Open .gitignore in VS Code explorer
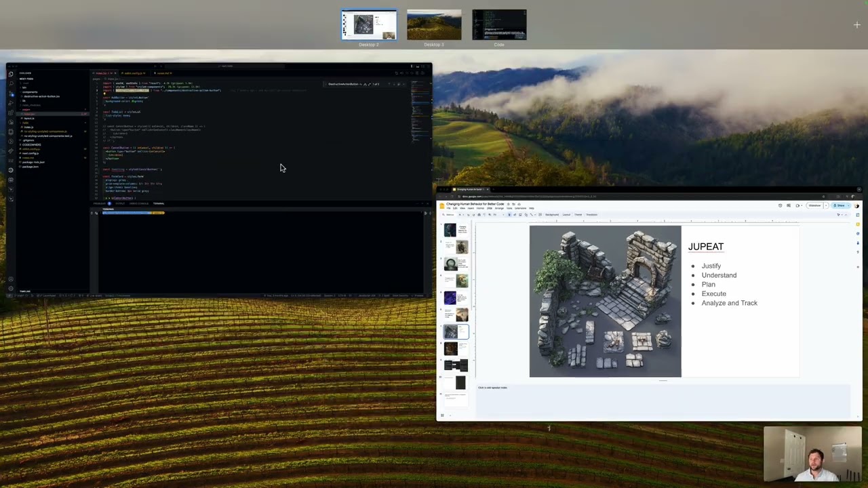868x488 pixels. [28, 140]
